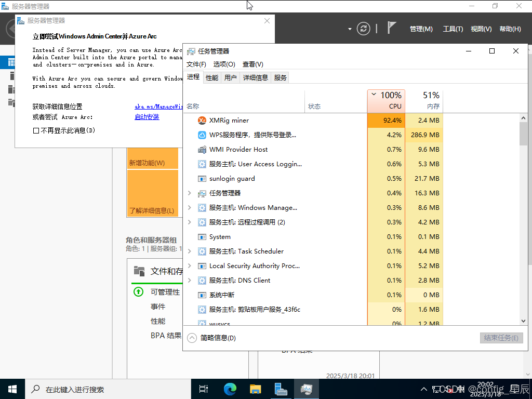Click the Task Scheduler service host gear icon
532x399 pixels.
click(x=202, y=251)
